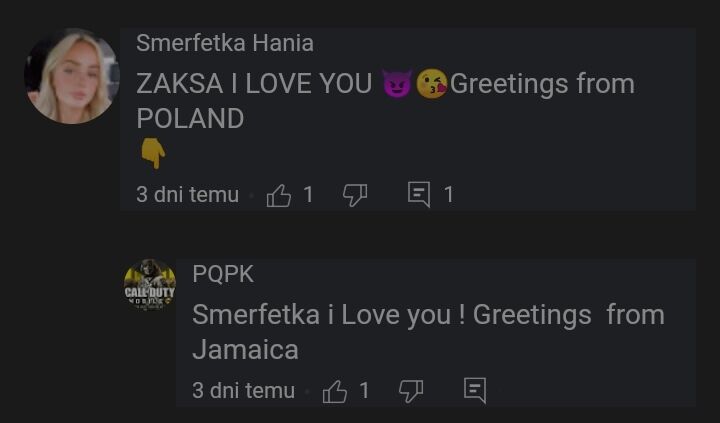This screenshot has width=720, height=423.
Task: Open the PQPK channel name
Action: point(223,274)
